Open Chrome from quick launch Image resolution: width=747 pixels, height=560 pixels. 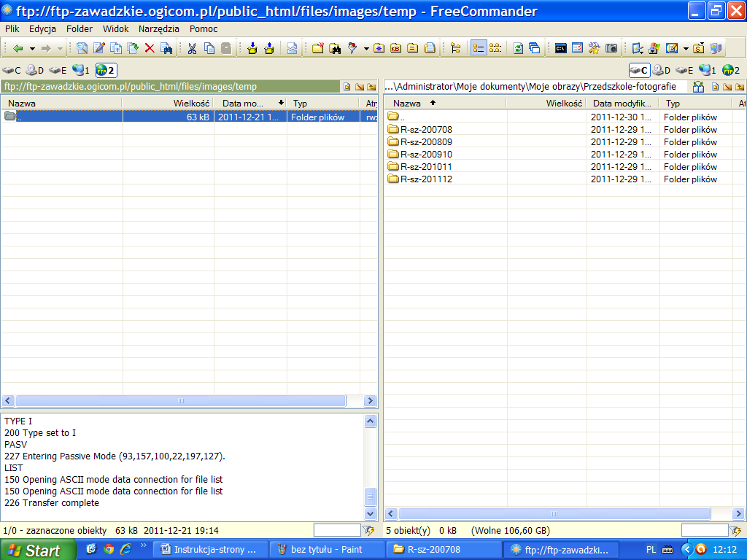click(x=109, y=549)
